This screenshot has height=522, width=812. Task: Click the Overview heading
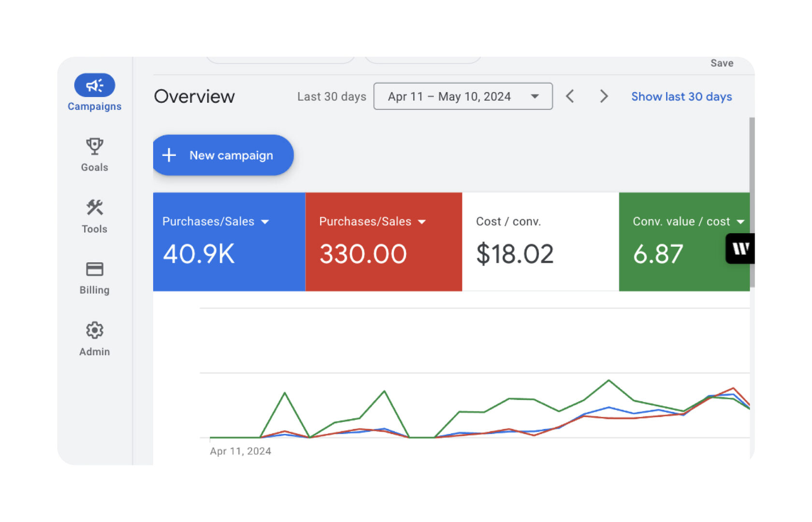pos(194,97)
